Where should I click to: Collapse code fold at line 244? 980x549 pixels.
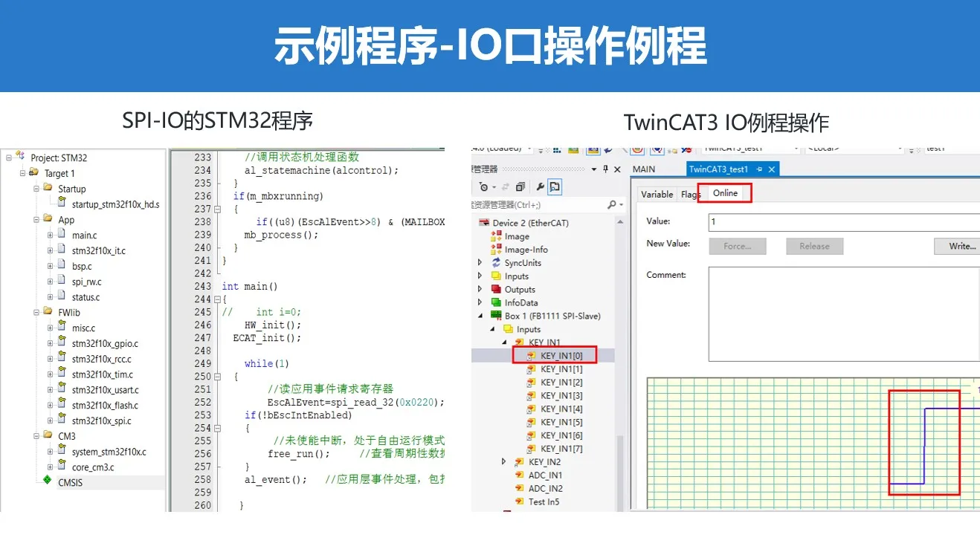coord(218,299)
